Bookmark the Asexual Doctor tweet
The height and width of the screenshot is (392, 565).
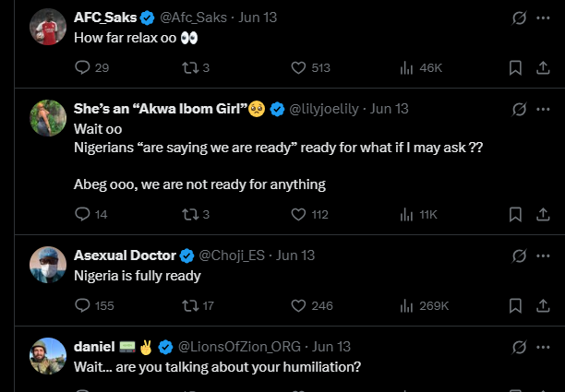click(x=515, y=306)
